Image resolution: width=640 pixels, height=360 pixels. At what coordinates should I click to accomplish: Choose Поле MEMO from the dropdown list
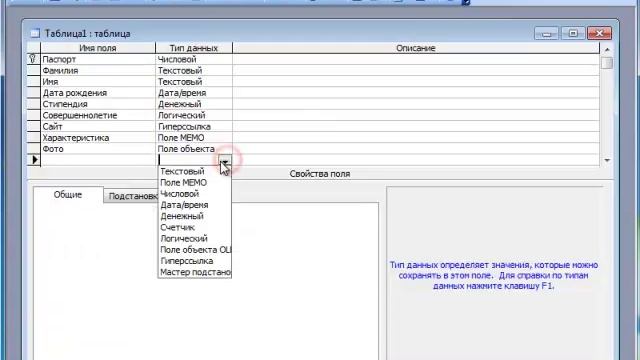click(195, 182)
